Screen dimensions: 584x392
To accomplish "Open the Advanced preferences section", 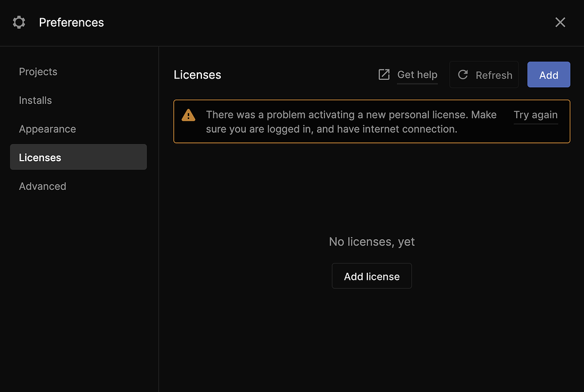I will coord(43,186).
